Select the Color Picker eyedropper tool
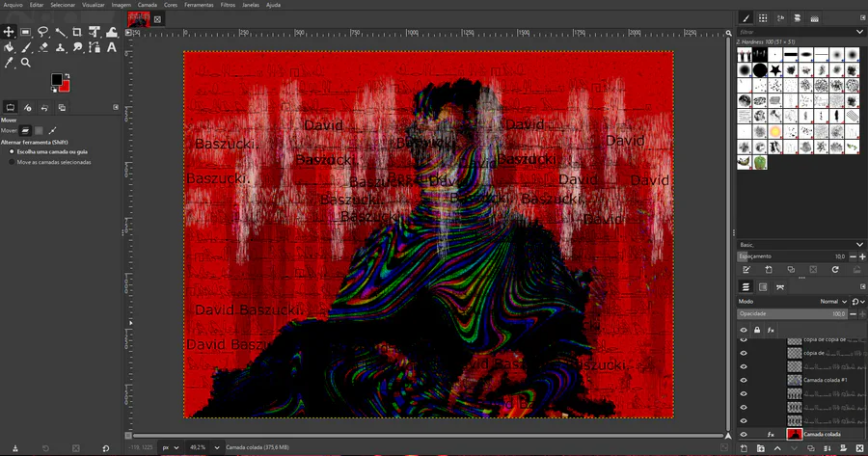The image size is (868, 456). 9,63
